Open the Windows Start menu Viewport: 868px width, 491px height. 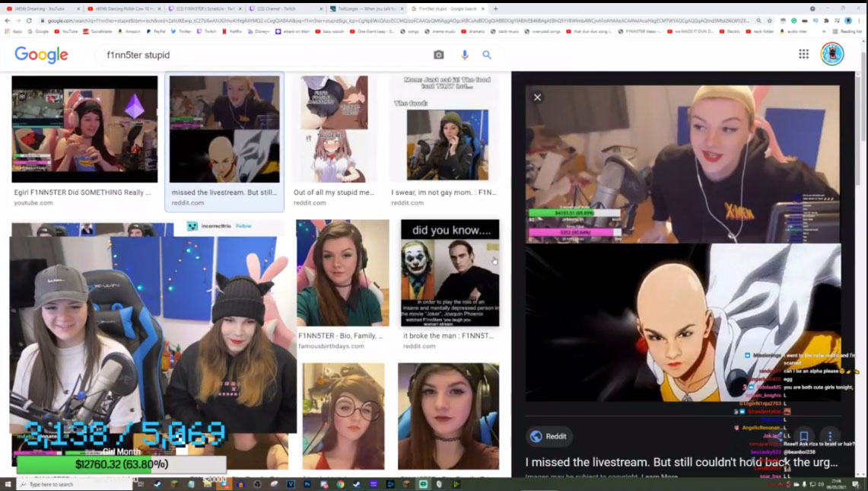click(8, 484)
